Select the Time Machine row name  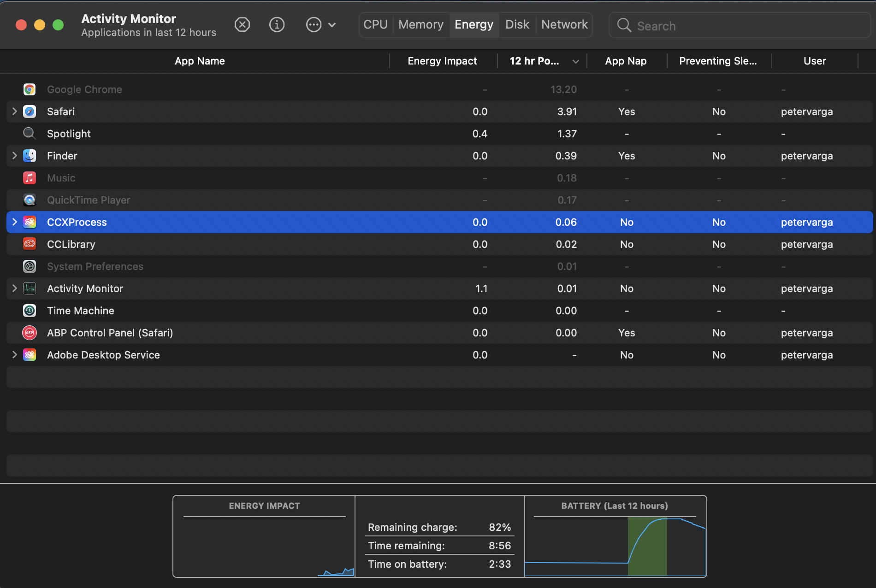click(x=81, y=311)
